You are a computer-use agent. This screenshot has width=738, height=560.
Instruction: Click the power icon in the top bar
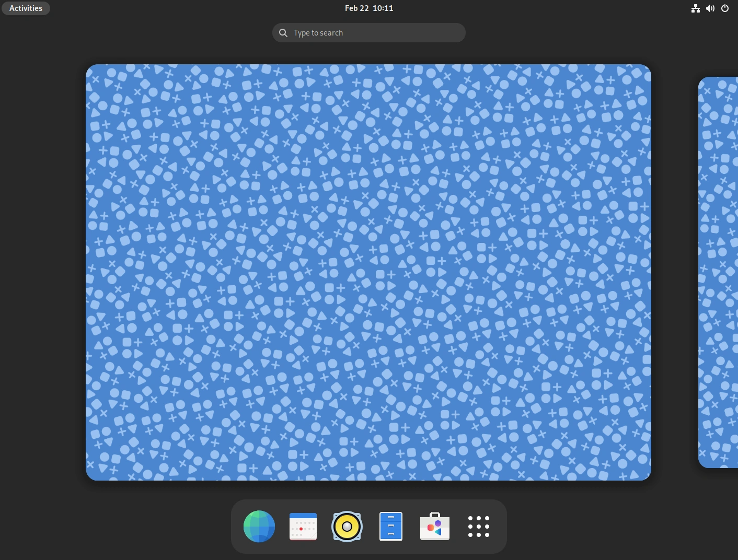pyautogui.click(x=725, y=8)
